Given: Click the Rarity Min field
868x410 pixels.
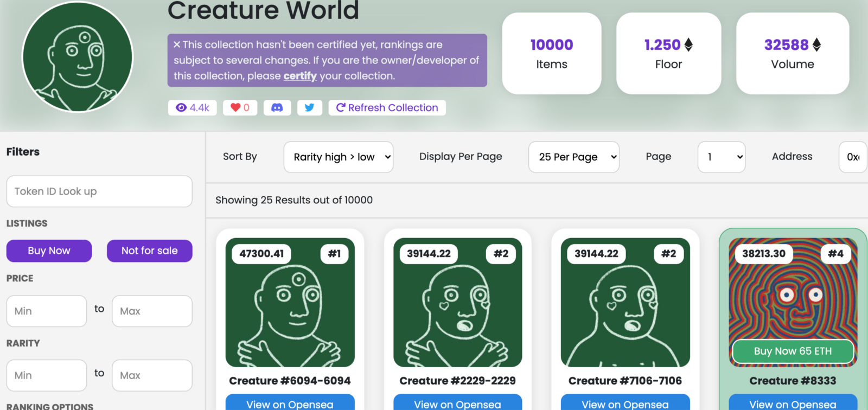Looking at the screenshot, I should pos(47,375).
